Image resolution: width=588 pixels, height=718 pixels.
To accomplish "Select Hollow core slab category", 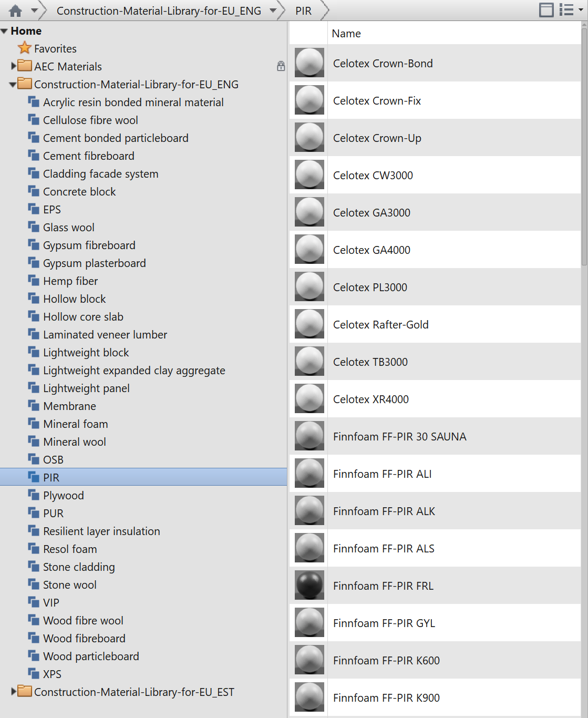I will pos(83,317).
